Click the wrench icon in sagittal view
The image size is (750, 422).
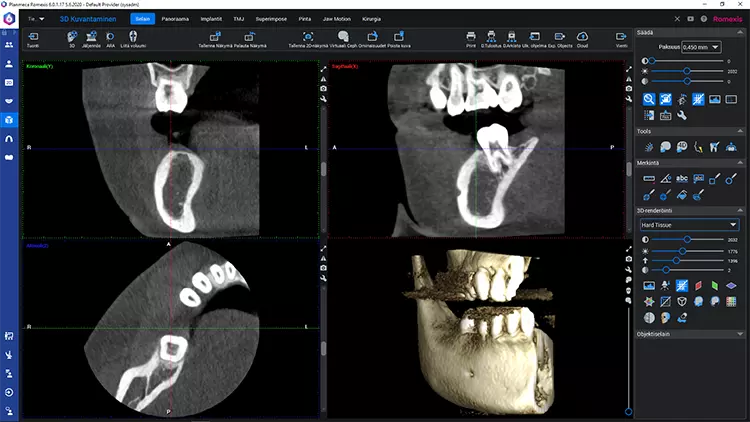[629, 99]
